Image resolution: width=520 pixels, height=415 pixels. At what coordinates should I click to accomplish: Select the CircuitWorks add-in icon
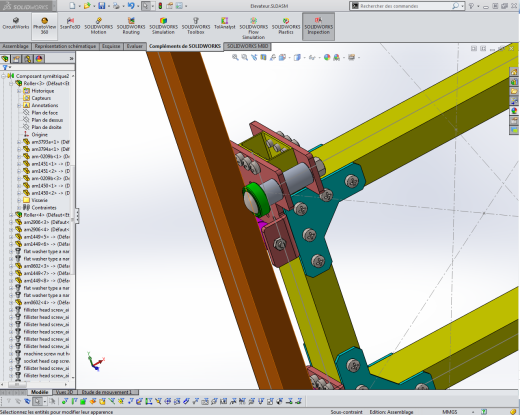[x=16, y=23]
